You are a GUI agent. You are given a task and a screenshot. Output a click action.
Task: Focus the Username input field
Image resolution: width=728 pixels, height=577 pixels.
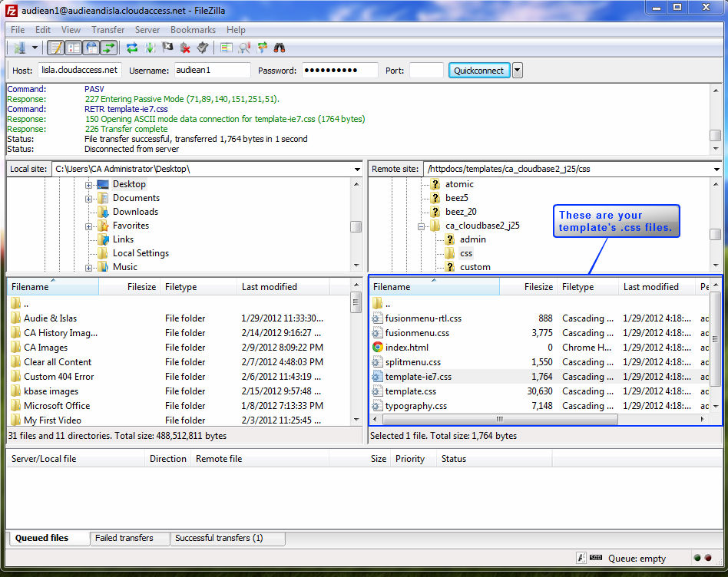point(212,70)
